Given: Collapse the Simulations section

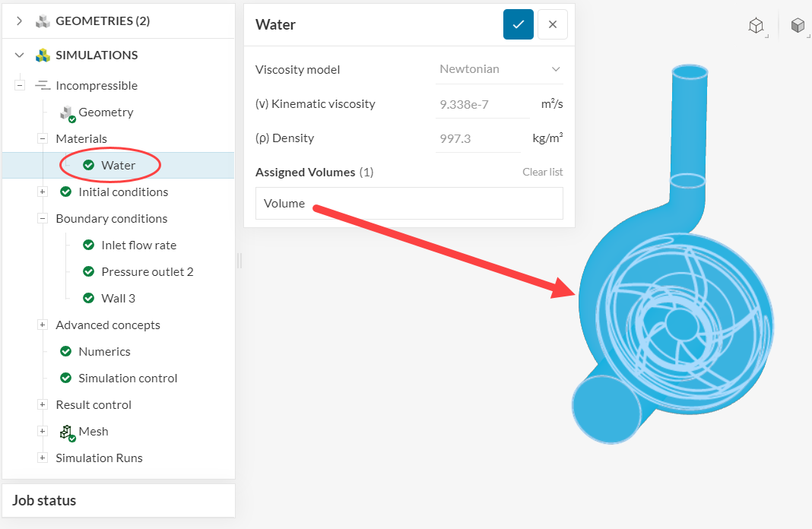Looking at the screenshot, I should click(x=20, y=55).
